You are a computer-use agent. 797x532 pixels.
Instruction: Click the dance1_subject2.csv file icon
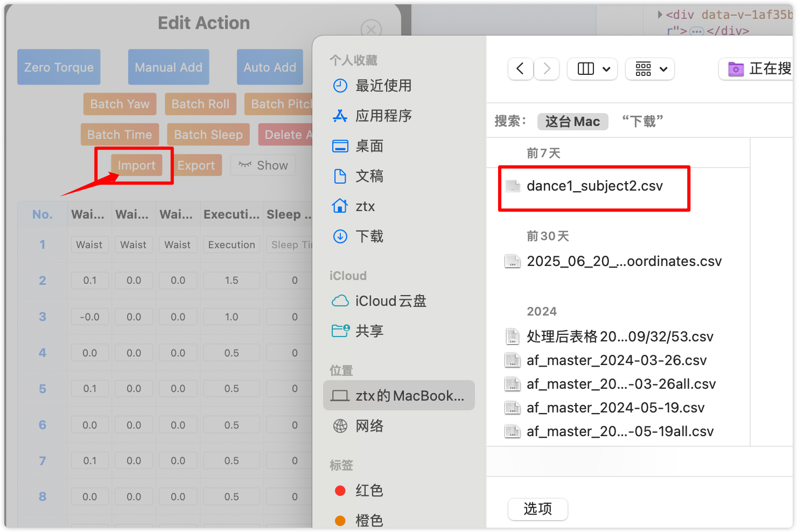(513, 186)
